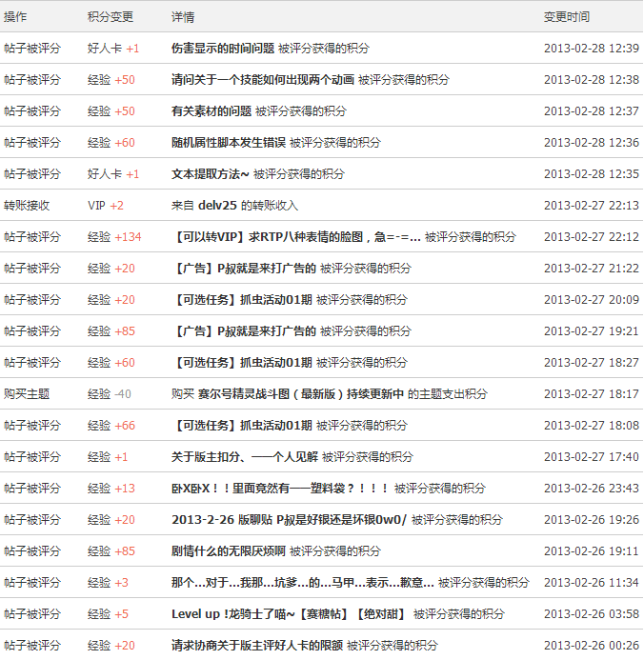Open thread 关于版主扣分、——个人见解
Image resolution: width=644 pixels, height=660 pixels.
coord(245,457)
